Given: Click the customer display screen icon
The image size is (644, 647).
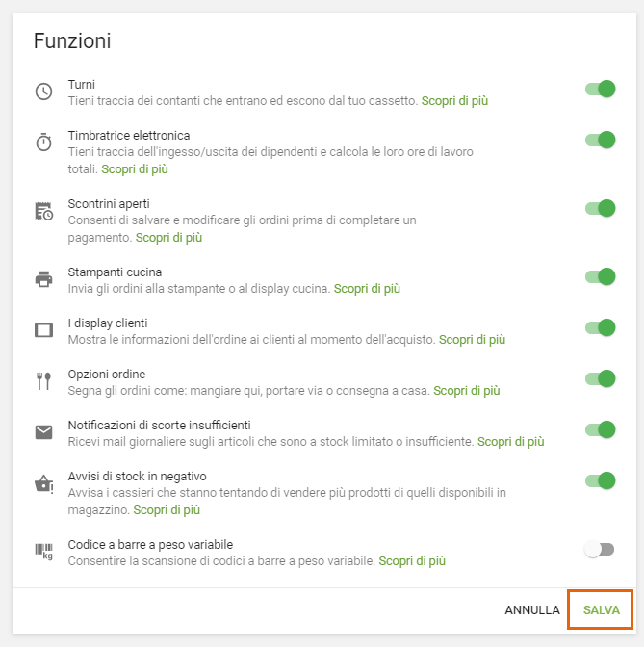Looking at the screenshot, I should [43, 330].
